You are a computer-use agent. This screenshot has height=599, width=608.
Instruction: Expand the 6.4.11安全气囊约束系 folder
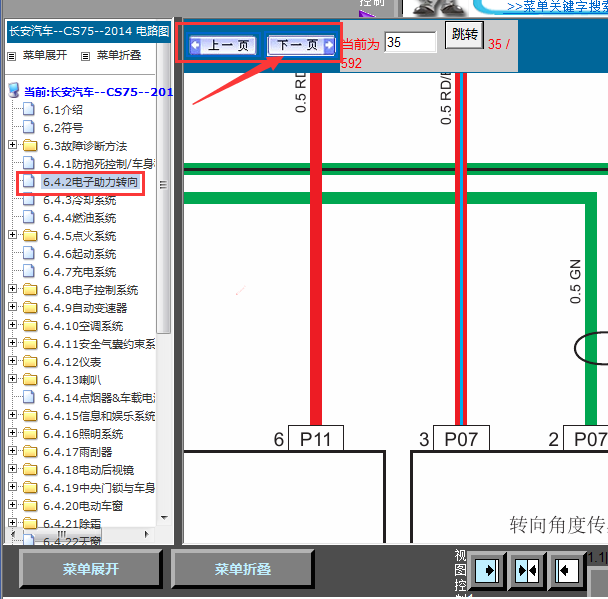(x=12, y=342)
